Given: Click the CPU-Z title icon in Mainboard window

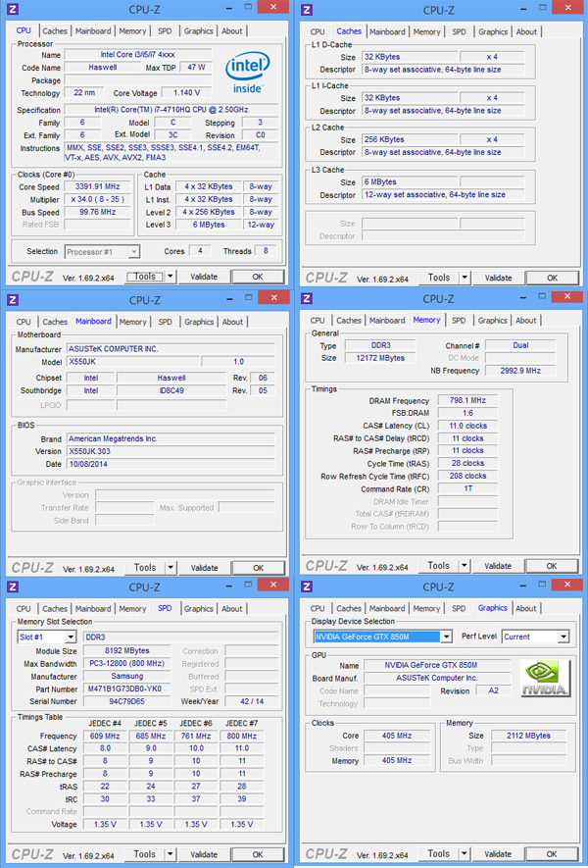Looking at the screenshot, I should 13,300.
